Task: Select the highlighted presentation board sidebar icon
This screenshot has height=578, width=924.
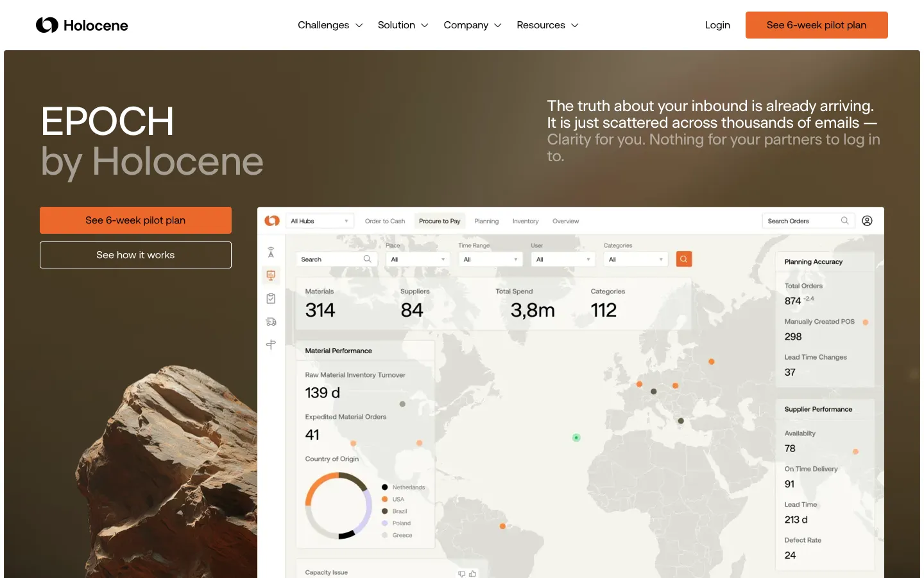Action: [271, 276]
